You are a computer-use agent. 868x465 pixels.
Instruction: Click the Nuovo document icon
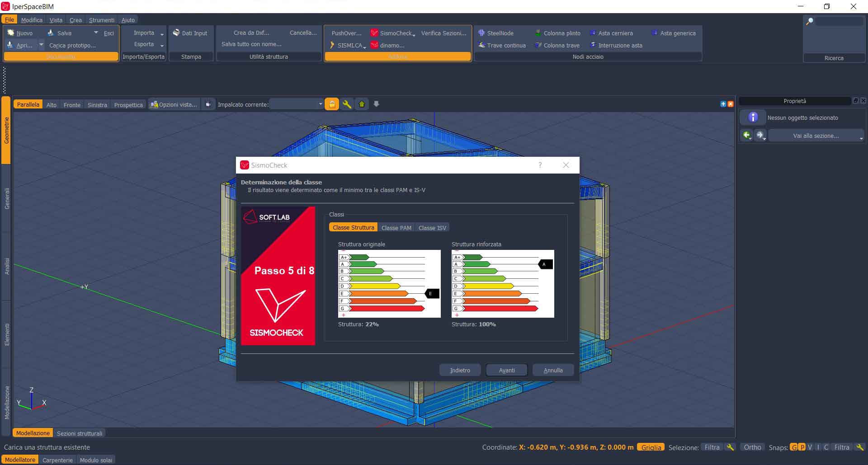11,33
